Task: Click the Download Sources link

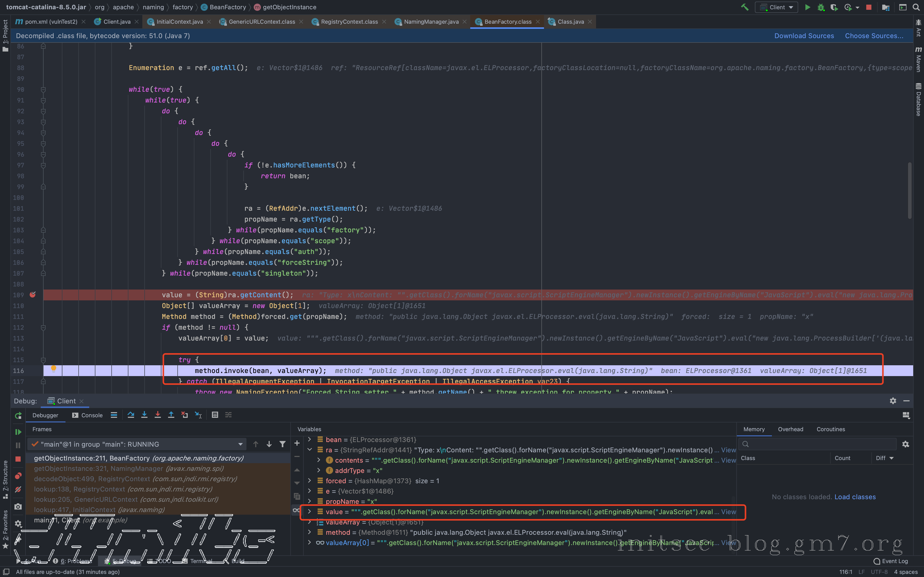Action: pyautogui.click(x=804, y=36)
